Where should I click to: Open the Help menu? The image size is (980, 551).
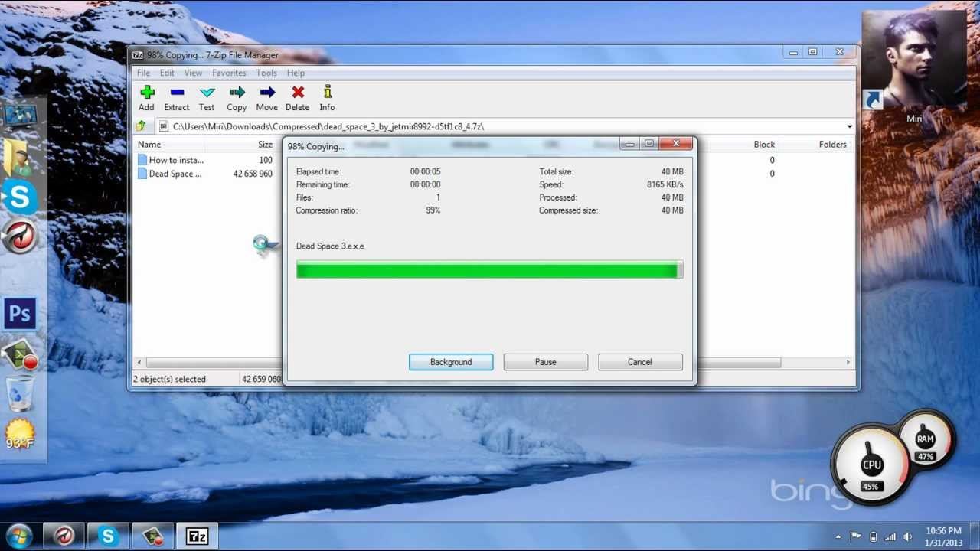(296, 73)
